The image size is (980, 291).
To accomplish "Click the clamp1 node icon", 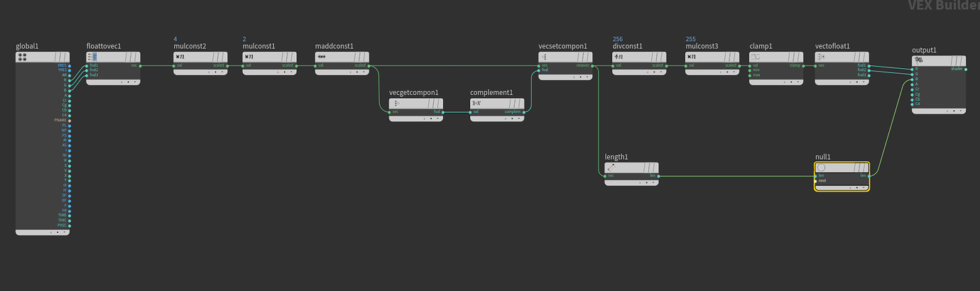I will pos(756,57).
